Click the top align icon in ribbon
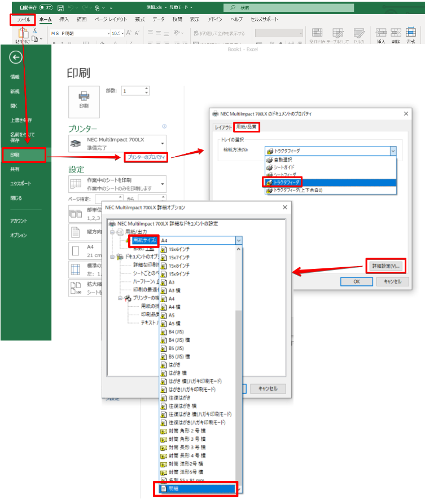 click(x=150, y=33)
